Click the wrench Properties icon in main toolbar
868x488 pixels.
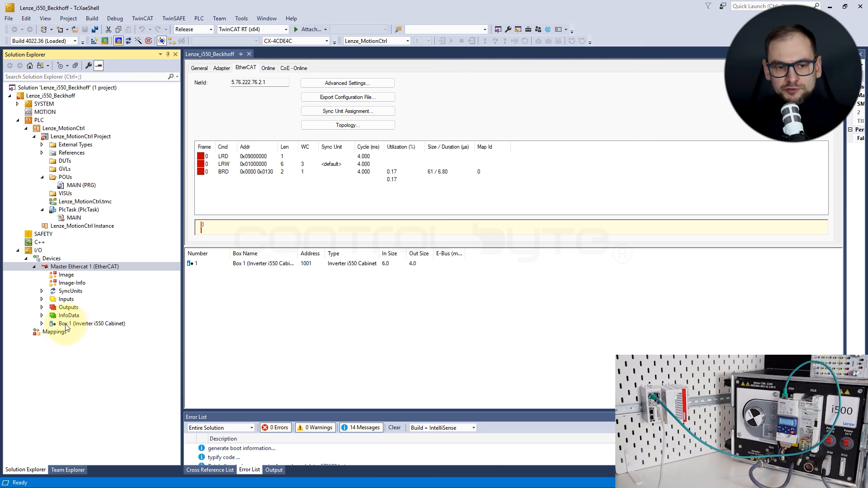tap(508, 29)
